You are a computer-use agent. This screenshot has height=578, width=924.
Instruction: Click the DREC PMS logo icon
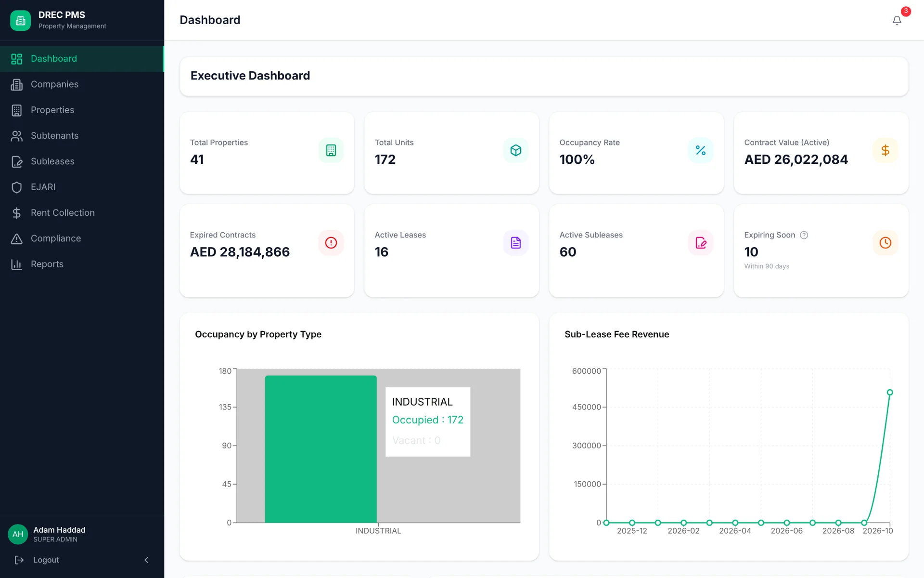pyautogui.click(x=20, y=20)
